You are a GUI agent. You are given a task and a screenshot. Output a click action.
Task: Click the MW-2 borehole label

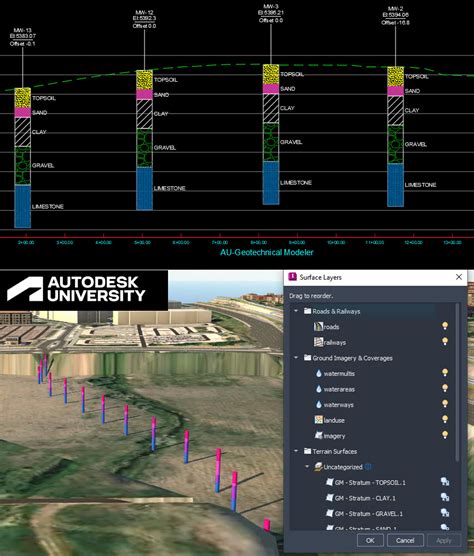click(395, 15)
